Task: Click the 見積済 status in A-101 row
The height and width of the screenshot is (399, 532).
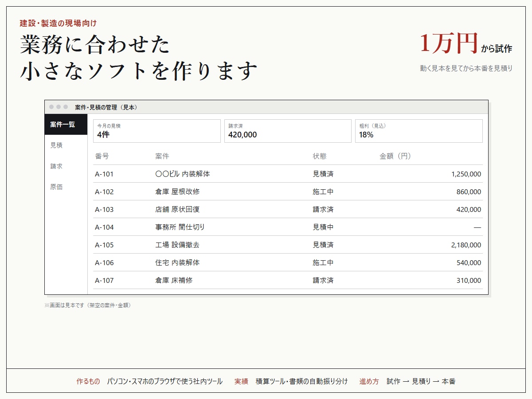Action: (x=323, y=174)
